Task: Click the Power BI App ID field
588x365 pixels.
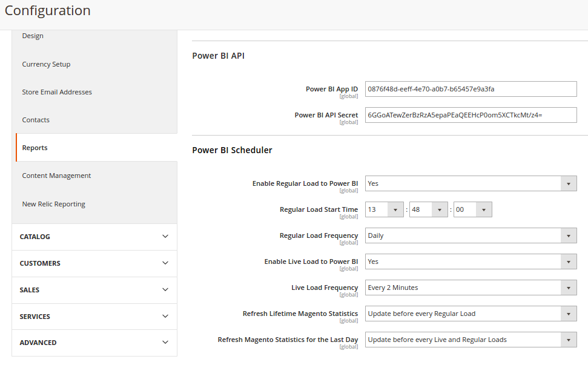Action: (471, 89)
